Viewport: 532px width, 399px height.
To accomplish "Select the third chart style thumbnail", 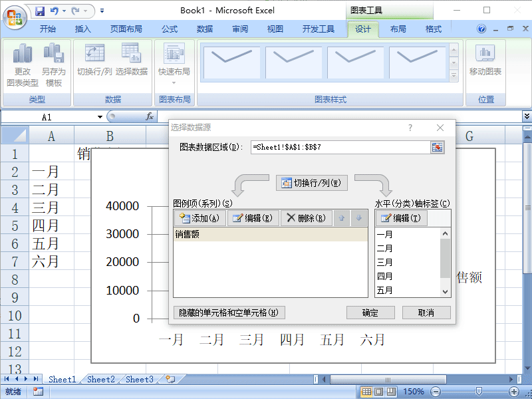I will [x=355, y=63].
